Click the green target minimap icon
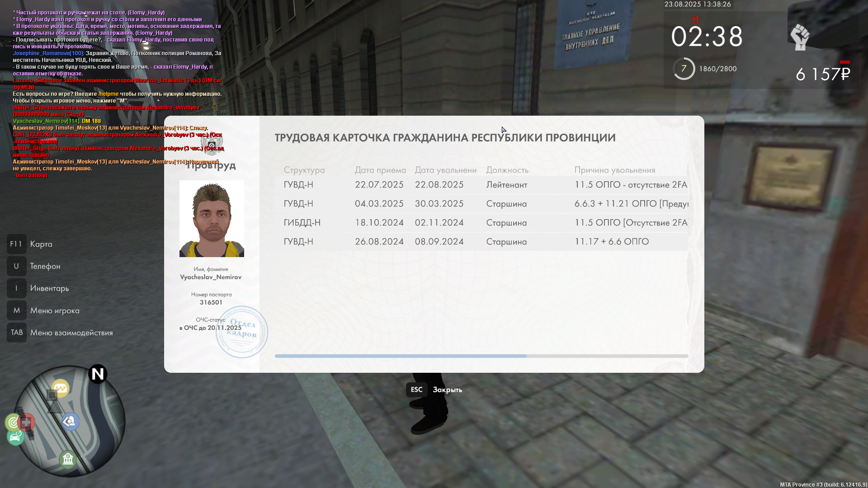 point(13,422)
